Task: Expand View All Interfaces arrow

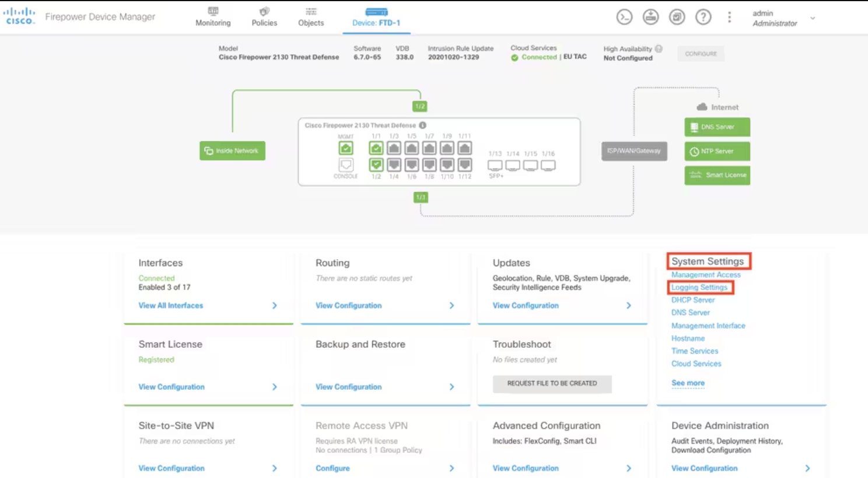Action: click(x=274, y=306)
